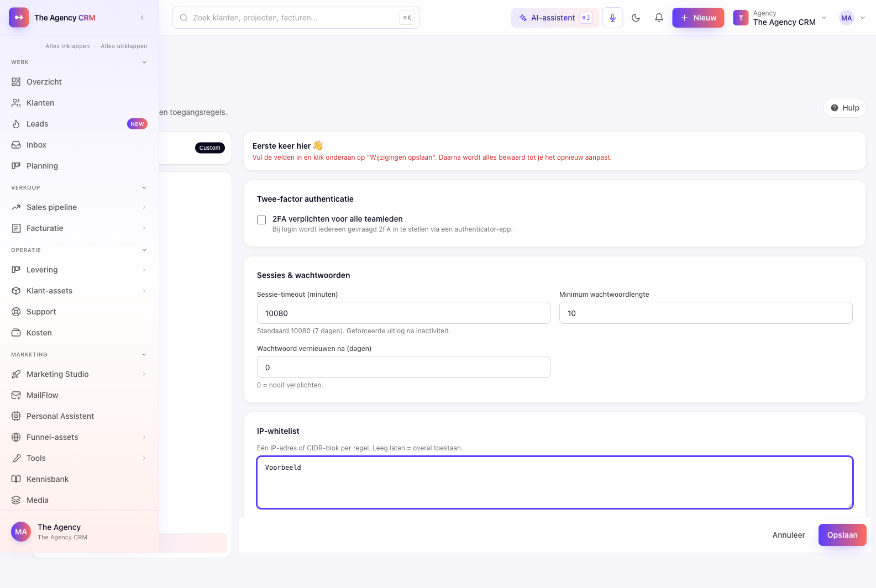
Task: Open Overzicht dashboard icon
Action: [16, 82]
